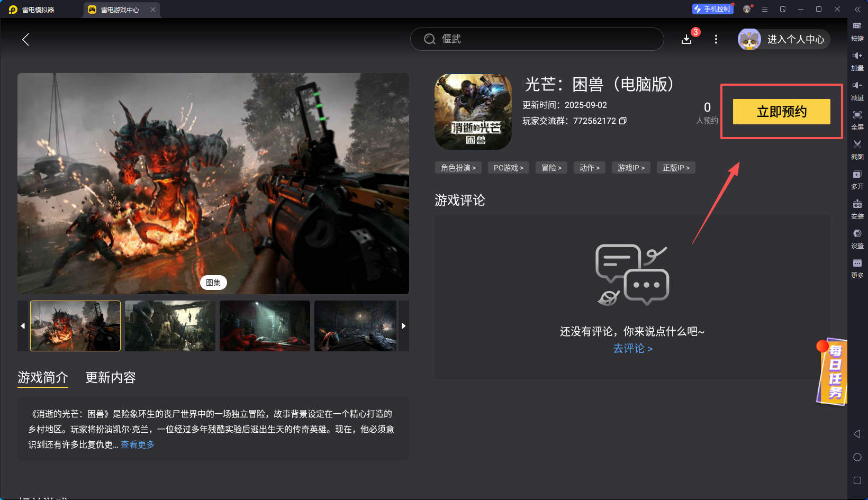Open the 每日任务 daily tasks badge

(x=832, y=372)
